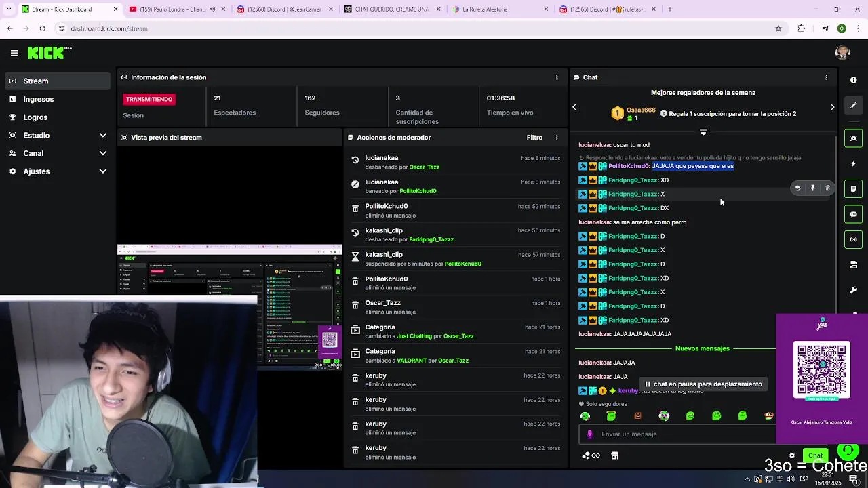Open Stream in left sidebar
868x488 pixels.
coord(58,81)
